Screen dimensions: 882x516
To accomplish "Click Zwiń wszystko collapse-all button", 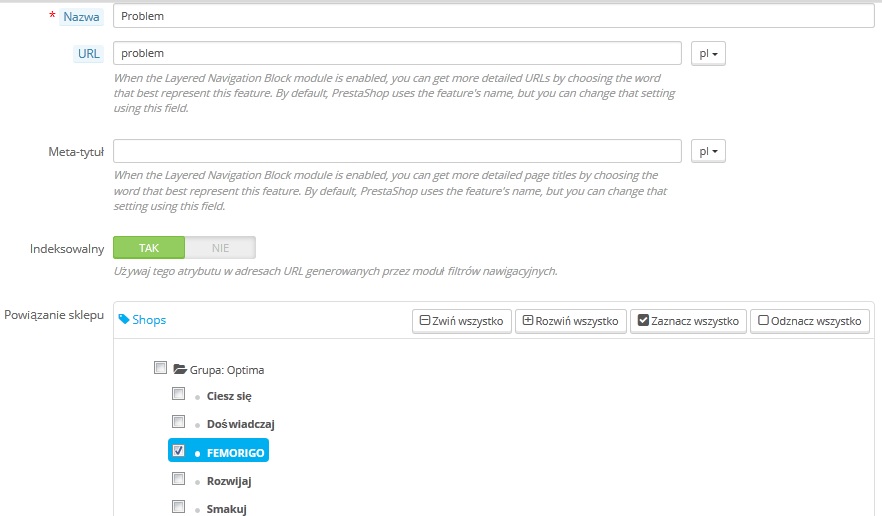I will click(461, 321).
